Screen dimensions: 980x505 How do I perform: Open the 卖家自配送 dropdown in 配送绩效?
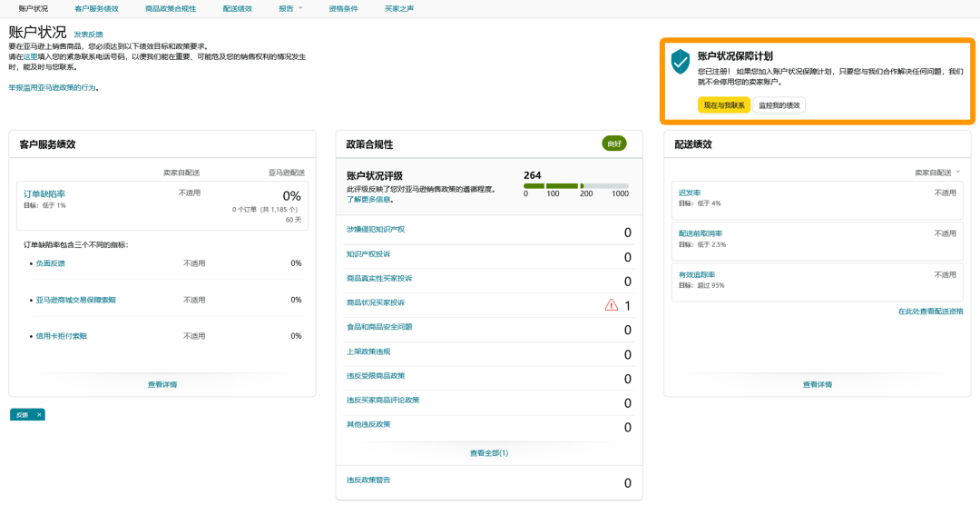tap(937, 172)
